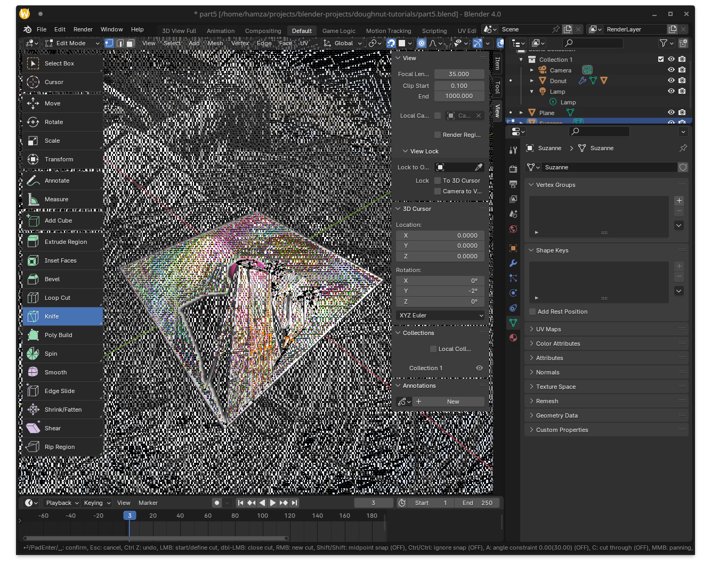
Task: Choose the Poly Build tool
Action: 62,335
